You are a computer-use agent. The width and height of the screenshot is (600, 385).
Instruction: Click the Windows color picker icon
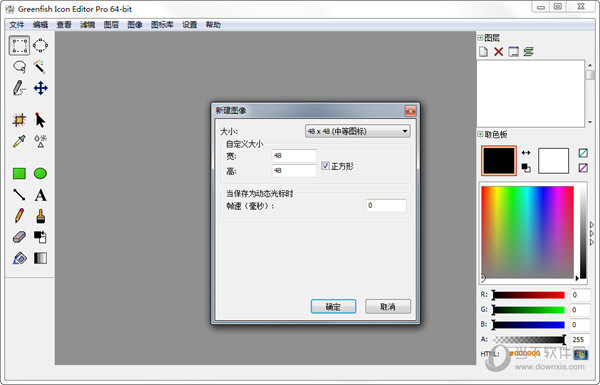point(580,354)
